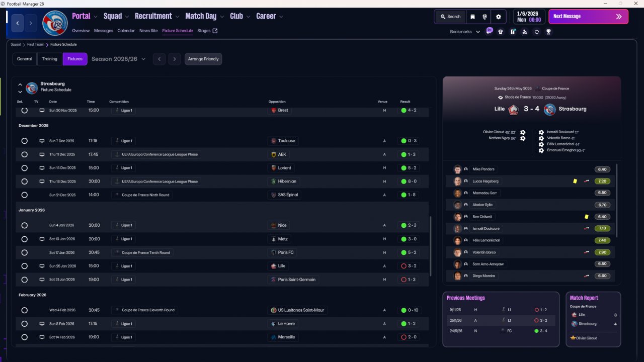Select the Metz fixture radio button
Image resolution: width=644 pixels, height=362 pixels.
pyautogui.click(x=24, y=239)
